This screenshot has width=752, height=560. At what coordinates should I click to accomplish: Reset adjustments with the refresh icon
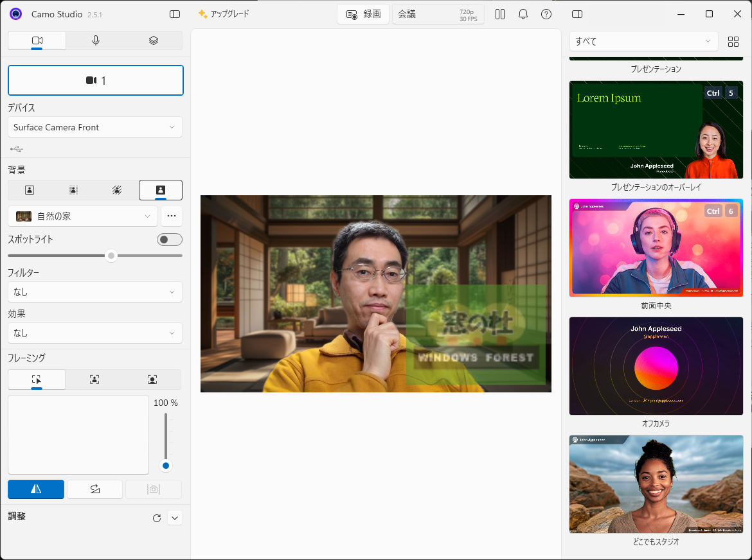point(157,518)
